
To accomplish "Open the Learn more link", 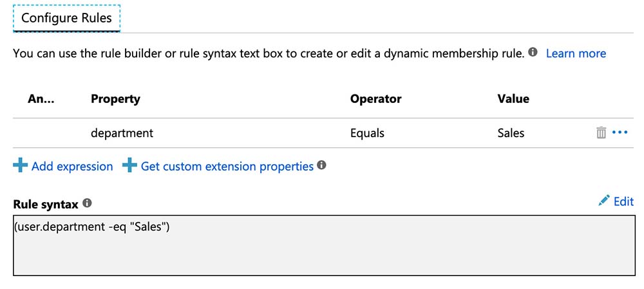I will click(576, 53).
